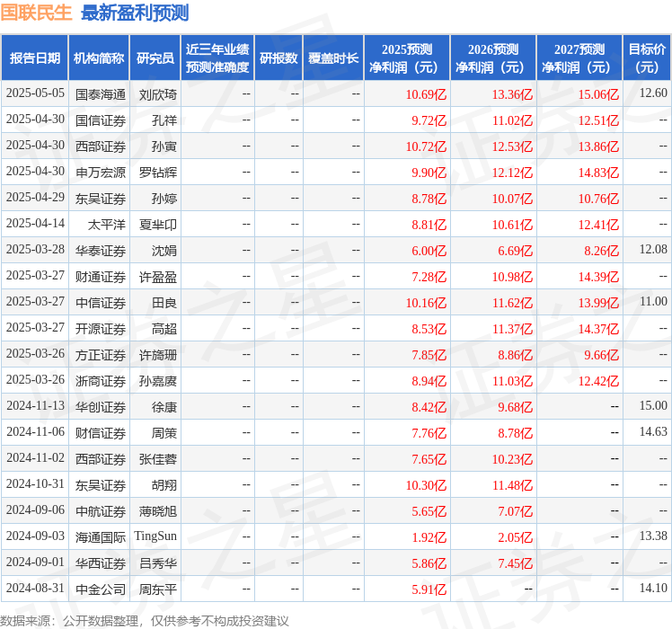This screenshot has height=629, width=672.
Task: Click target price 11.00
Action: (653, 301)
